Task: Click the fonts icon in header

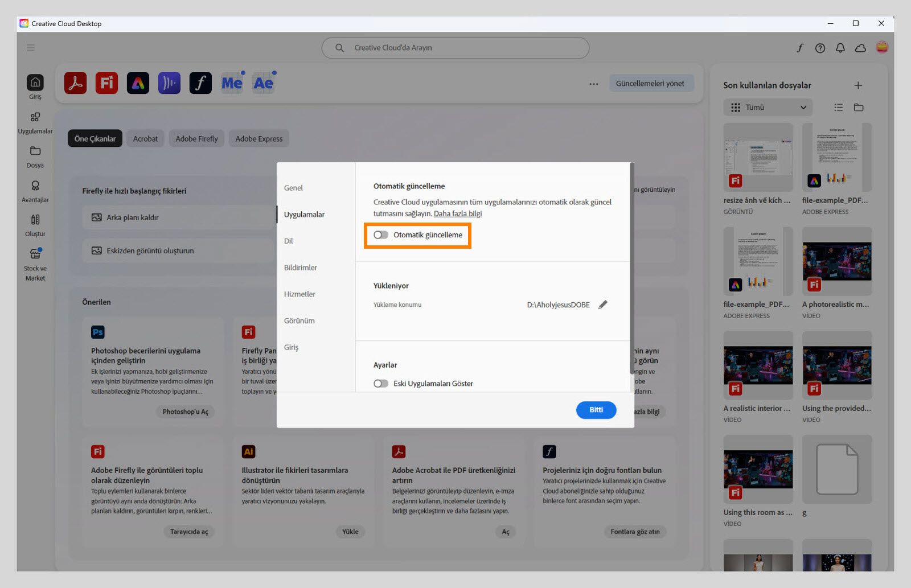Action: click(x=800, y=48)
